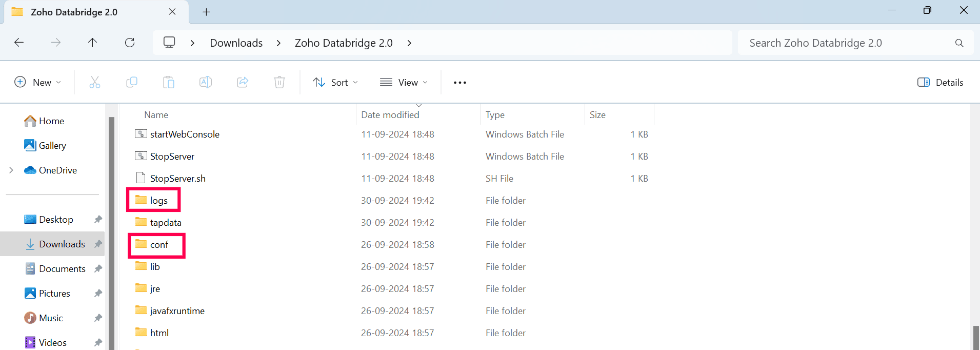Click the Rename icon in toolbar

206,82
